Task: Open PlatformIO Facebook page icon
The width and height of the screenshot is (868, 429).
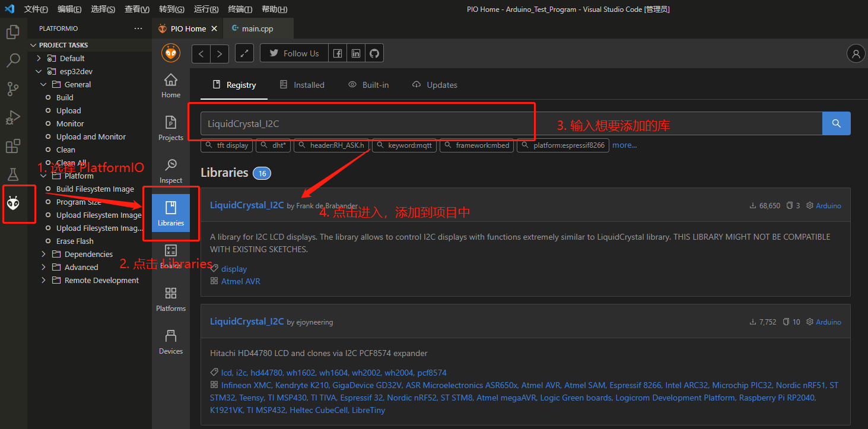Action: [337, 53]
